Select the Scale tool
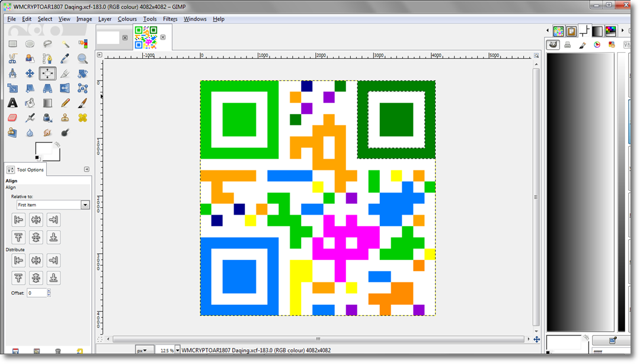 point(12,88)
